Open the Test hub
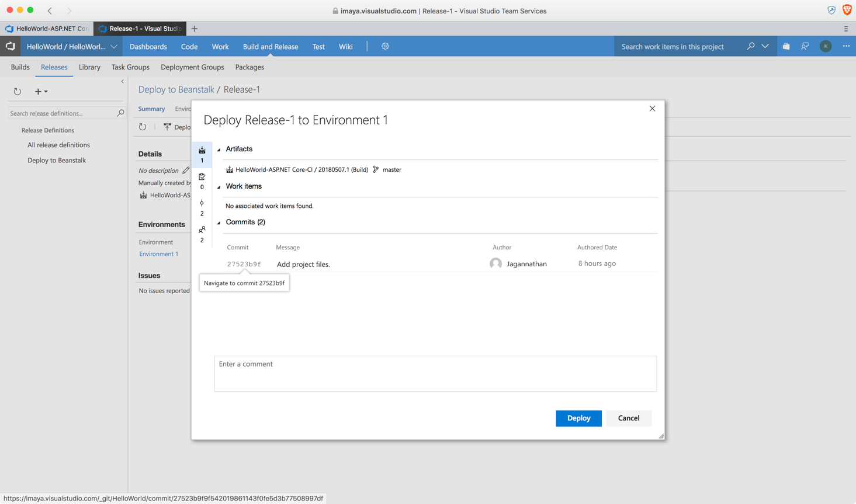This screenshot has height=504, width=856. click(x=318, y=47)
